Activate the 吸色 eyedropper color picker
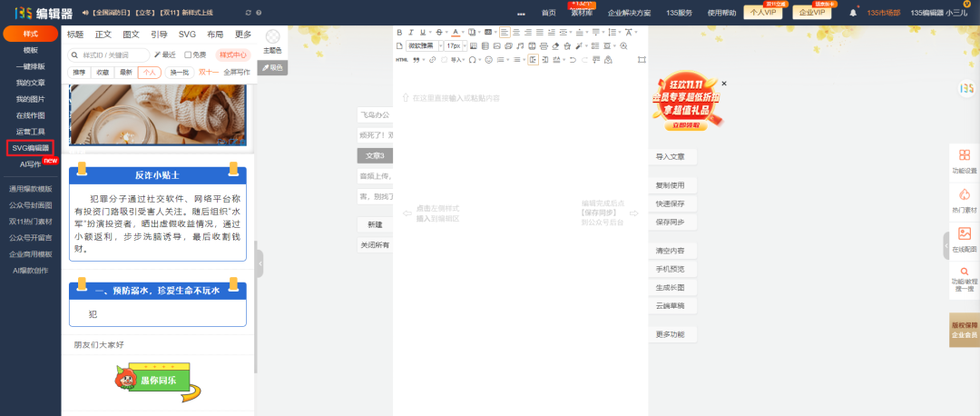Image resolution: width=980 pixels, height=416 pixels. click(x=272, y=67)
